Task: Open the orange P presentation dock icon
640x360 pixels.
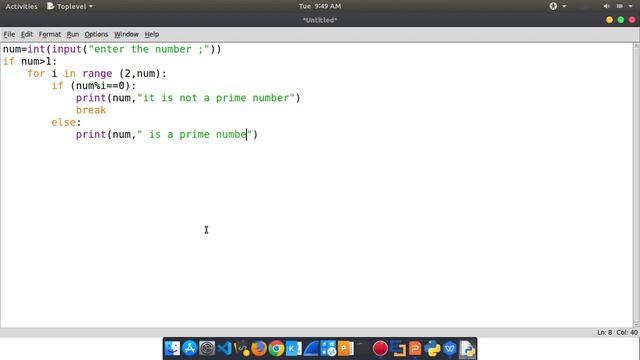Action: (x=346, y=349)
